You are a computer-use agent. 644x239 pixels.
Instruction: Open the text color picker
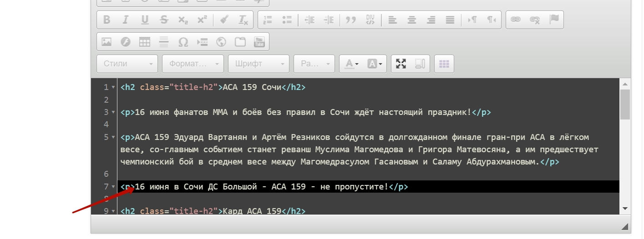(x=351, y=64)
